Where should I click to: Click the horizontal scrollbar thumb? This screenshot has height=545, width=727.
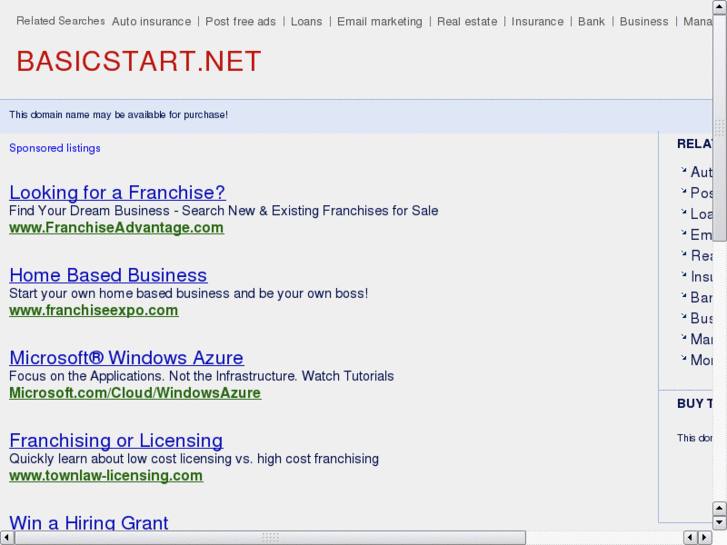[270, 537]
